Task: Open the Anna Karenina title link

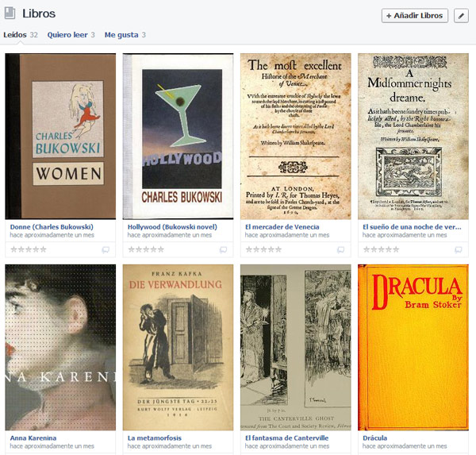Action: (x=33, y=438)
